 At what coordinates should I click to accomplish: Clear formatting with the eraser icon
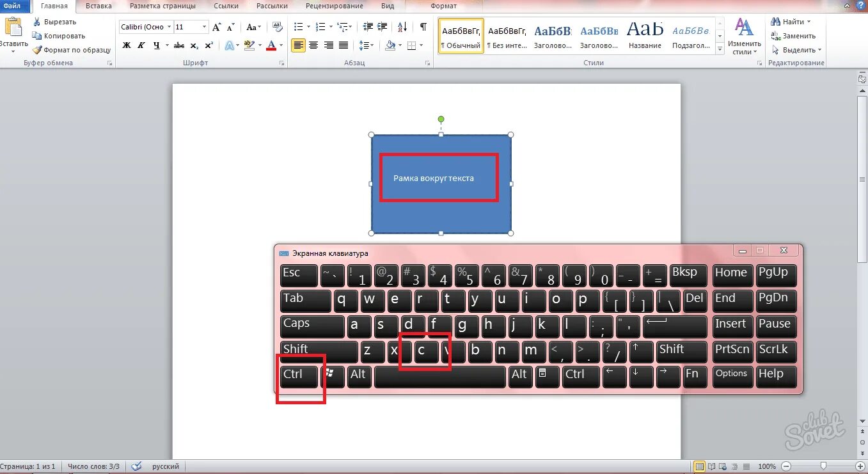click(x=277, y=27)
